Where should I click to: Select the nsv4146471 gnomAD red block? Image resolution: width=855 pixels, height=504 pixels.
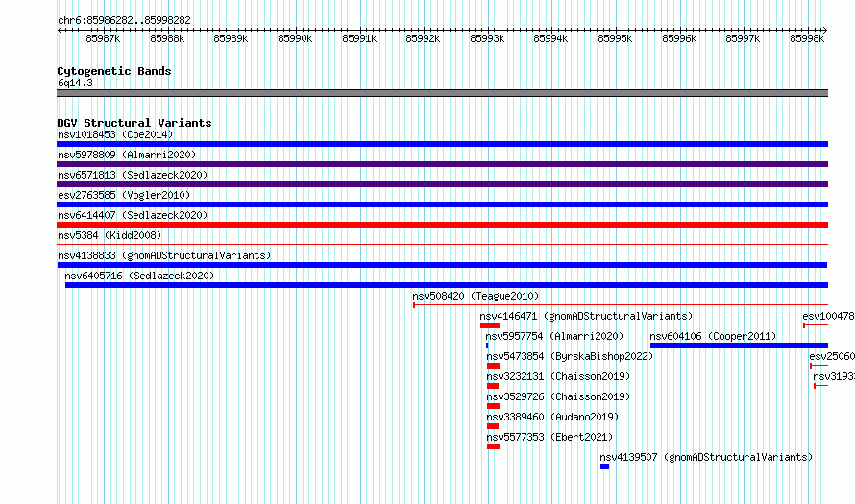490,325
